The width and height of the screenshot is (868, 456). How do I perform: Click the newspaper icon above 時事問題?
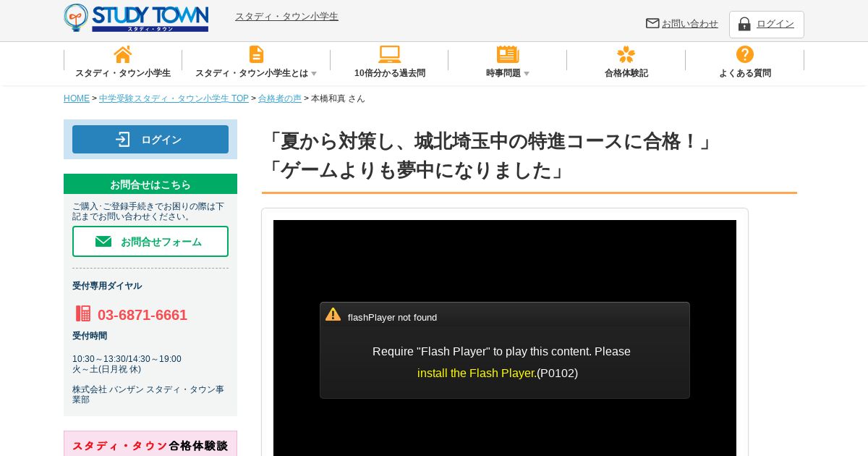[x=508, y=54]
